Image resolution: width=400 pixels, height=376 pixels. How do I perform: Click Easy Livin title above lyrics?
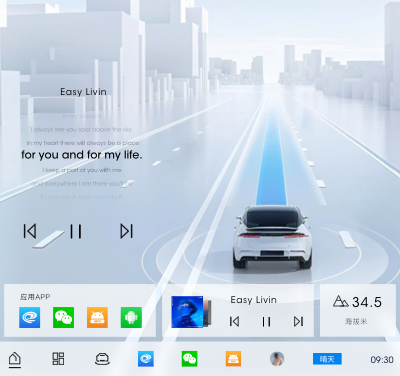83,92
